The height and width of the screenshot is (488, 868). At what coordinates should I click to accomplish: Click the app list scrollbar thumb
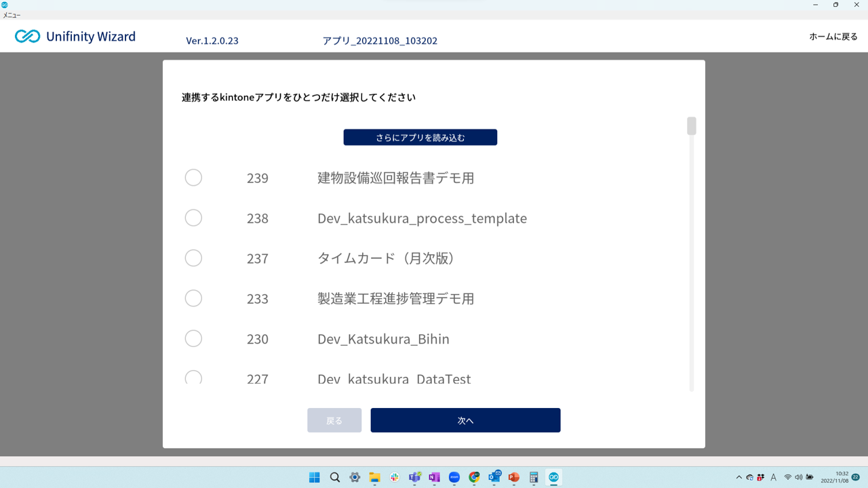[x=690, y=125]
